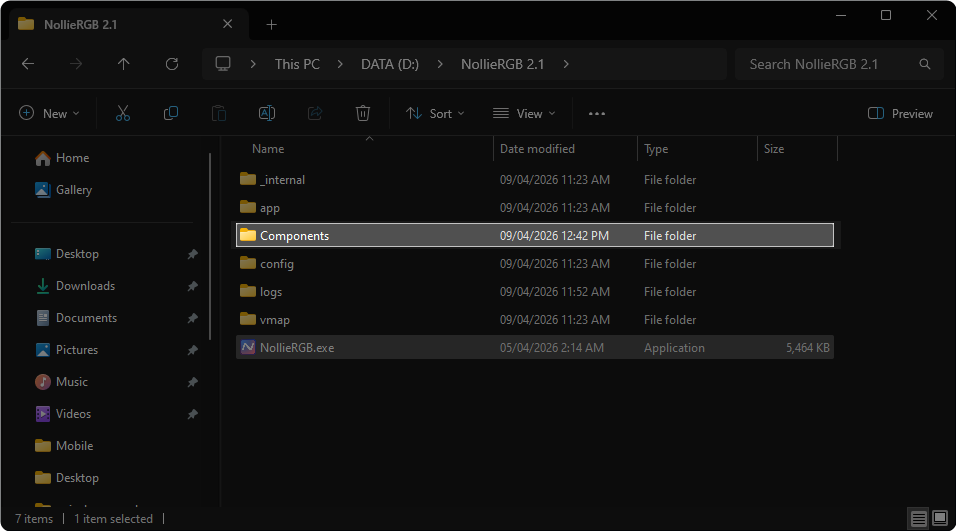Screen dimensions: 956x531
Task: Click the Delete trash icon
Action: (x=363, y=113)
